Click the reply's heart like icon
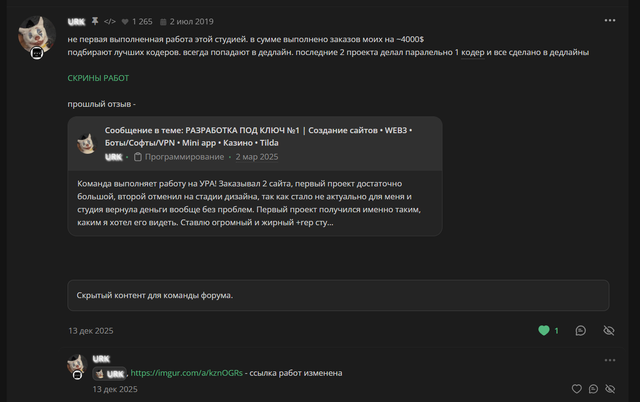The width and height of the screenshot is (640, 402). (576, 389)
